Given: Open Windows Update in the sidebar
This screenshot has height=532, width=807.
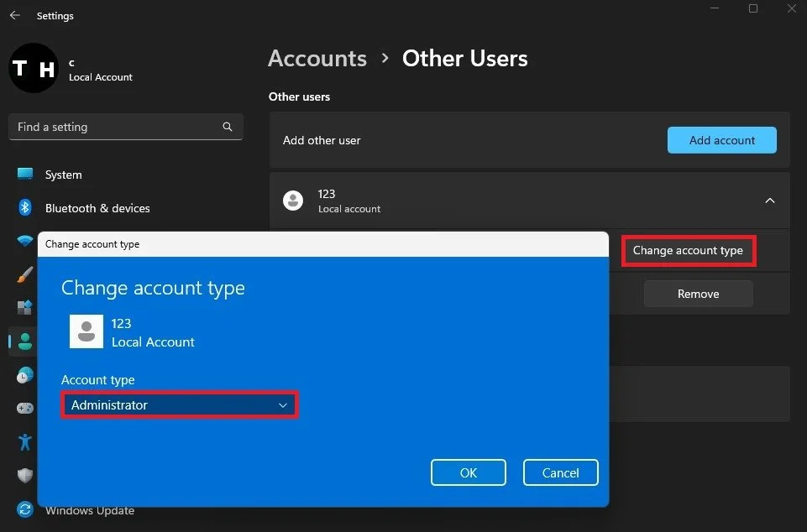Looking at the screenshot, I should (90, 510).
